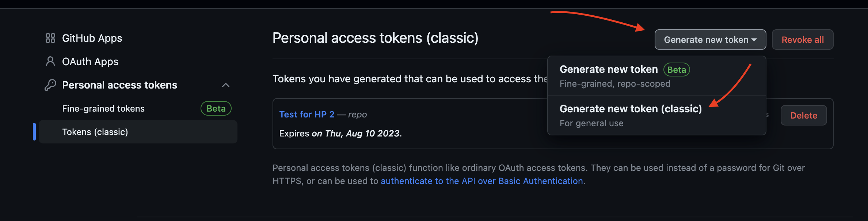Click the Personal access tokens sidebar heading
Viewport: 868px width, 221px height.
[119, 85]
